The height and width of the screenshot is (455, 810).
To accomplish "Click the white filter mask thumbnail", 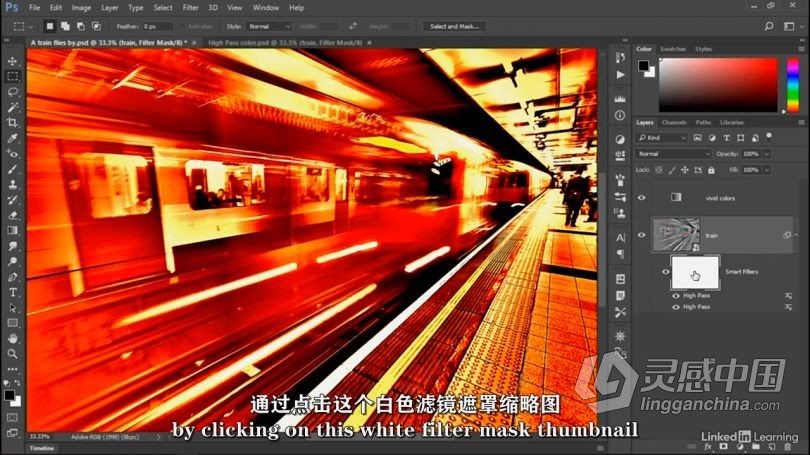I will (695, 272).
